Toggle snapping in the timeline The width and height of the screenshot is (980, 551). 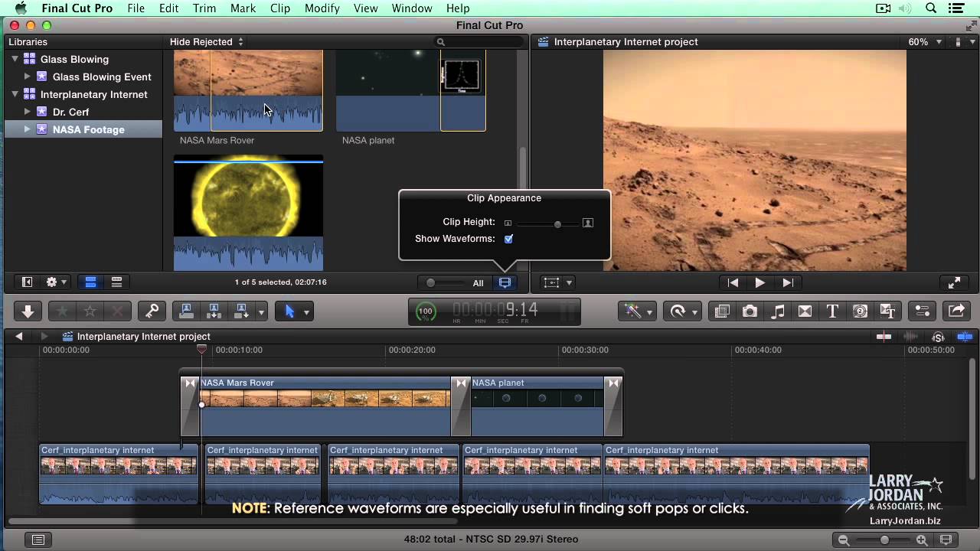pos(965,337)
